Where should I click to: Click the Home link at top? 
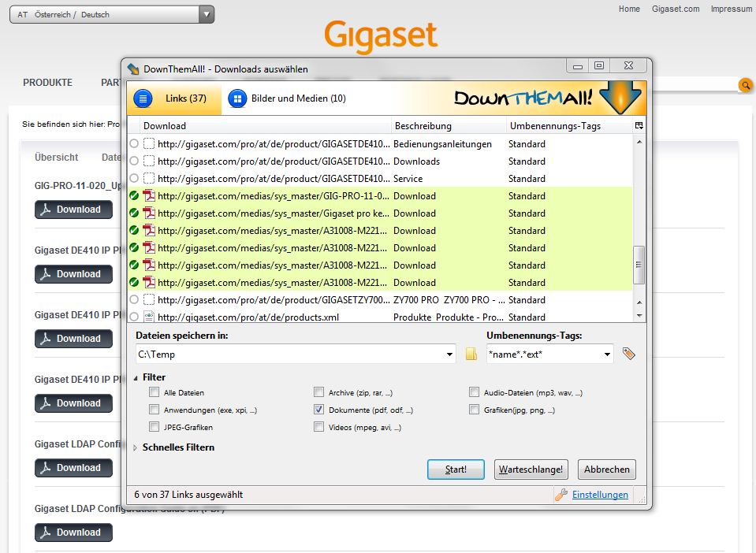point(629,9)
